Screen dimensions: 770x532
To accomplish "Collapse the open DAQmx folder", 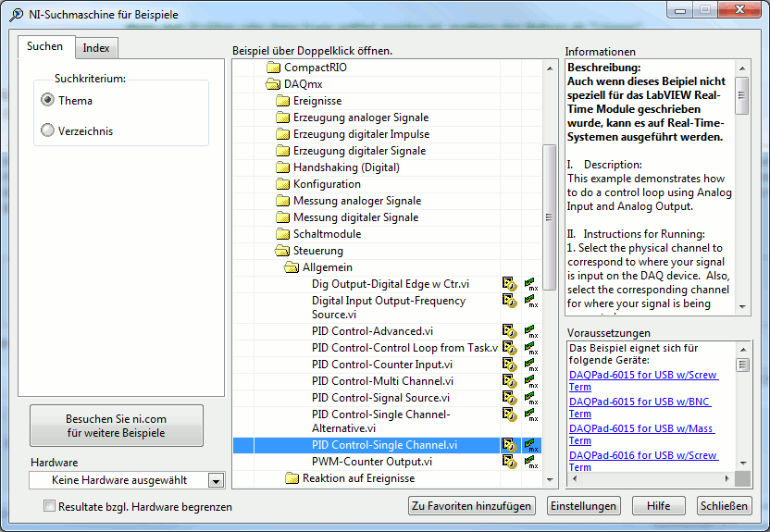I will tap(273, 84).
